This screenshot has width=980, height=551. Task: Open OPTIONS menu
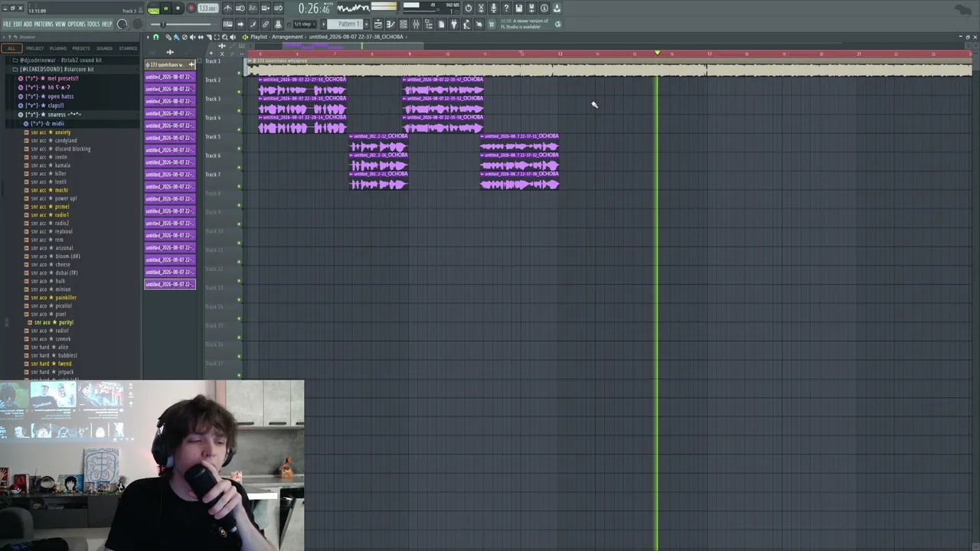(77, 24)
